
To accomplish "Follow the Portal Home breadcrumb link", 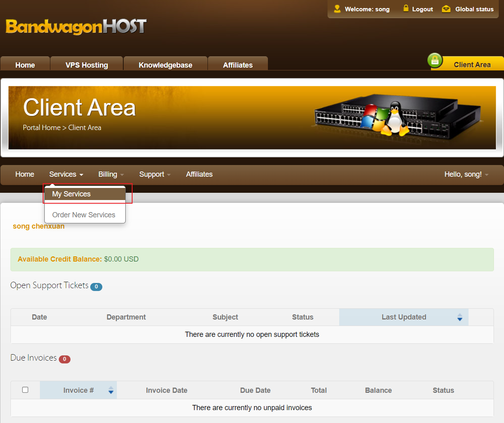I will (x=41, y=128).
